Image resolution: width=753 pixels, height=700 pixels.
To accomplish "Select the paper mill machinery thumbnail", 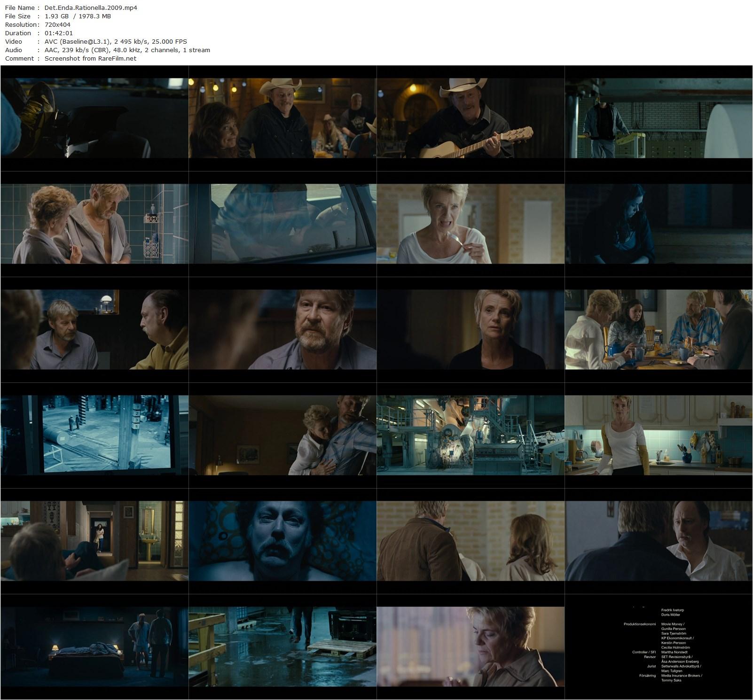I will [x=470, y=435].
